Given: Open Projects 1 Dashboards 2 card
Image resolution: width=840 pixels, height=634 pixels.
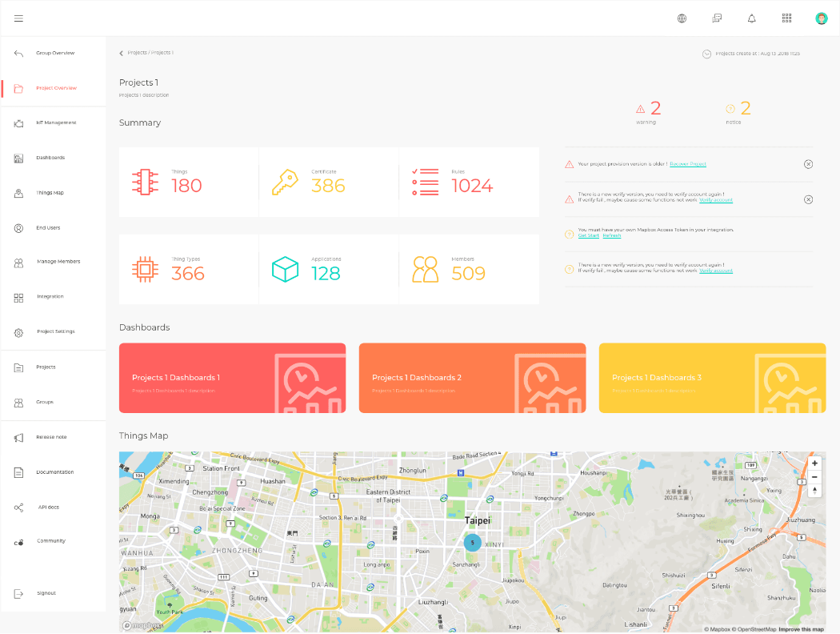Looking at the screenshot, I should [x=473, y=378].
